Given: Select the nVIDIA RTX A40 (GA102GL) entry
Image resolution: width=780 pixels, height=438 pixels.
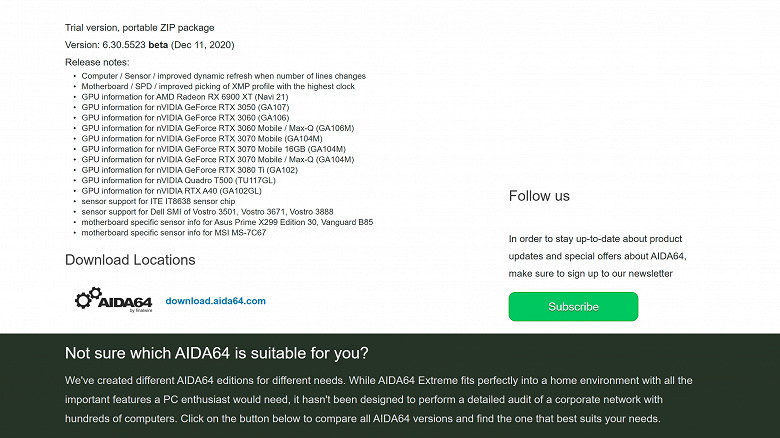Looking at the screenshot, I should click(171, 190).
